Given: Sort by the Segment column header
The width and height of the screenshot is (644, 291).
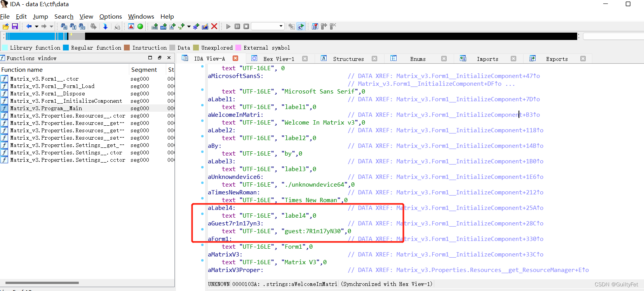Looking at the screenshot, I should pyautogui.click(x=148, y=69).
